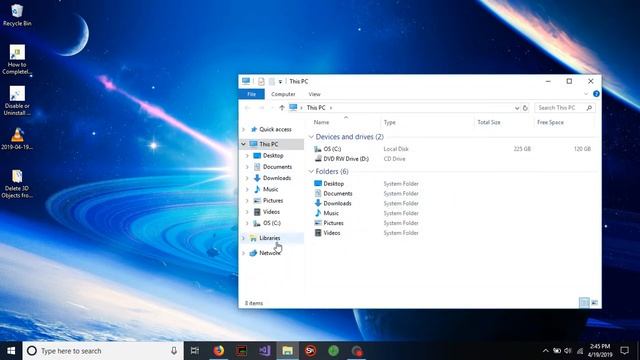The image size is (640, 360).
Task: Launch Firefox from the taskbar
Action: (219, 351)
